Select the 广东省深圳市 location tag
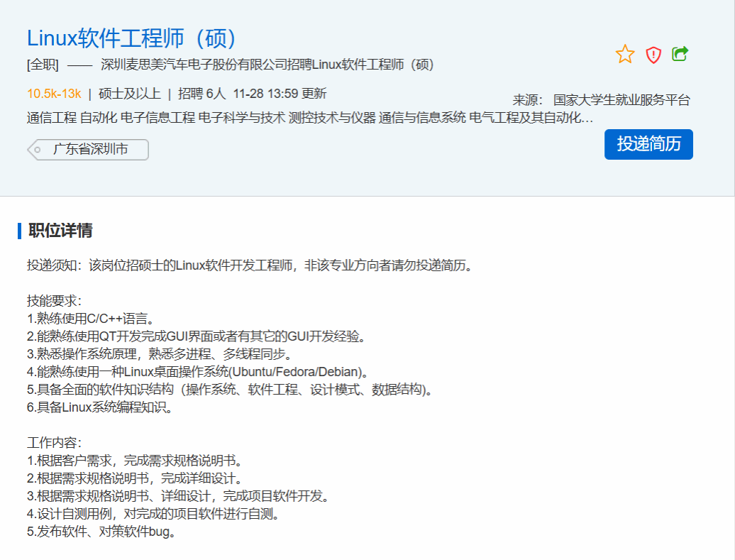This screenshot has width=735, height=560. (x=89, y=150)
